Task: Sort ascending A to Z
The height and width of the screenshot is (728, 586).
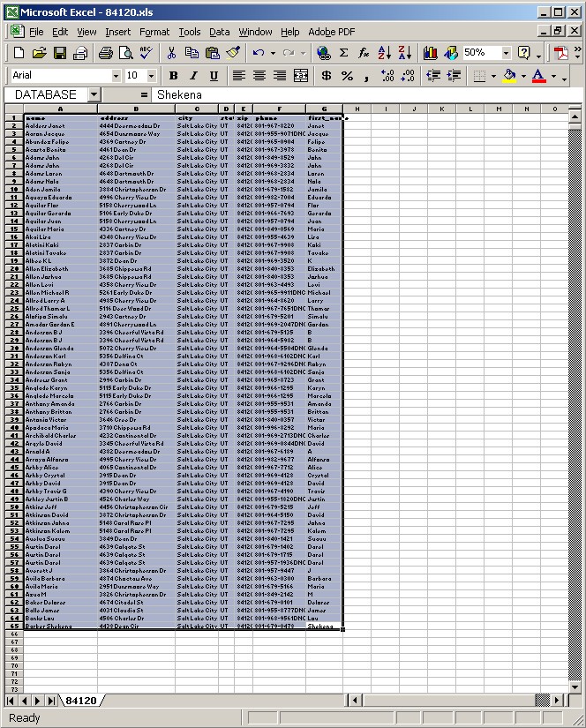Action: [x=385, y=53]
